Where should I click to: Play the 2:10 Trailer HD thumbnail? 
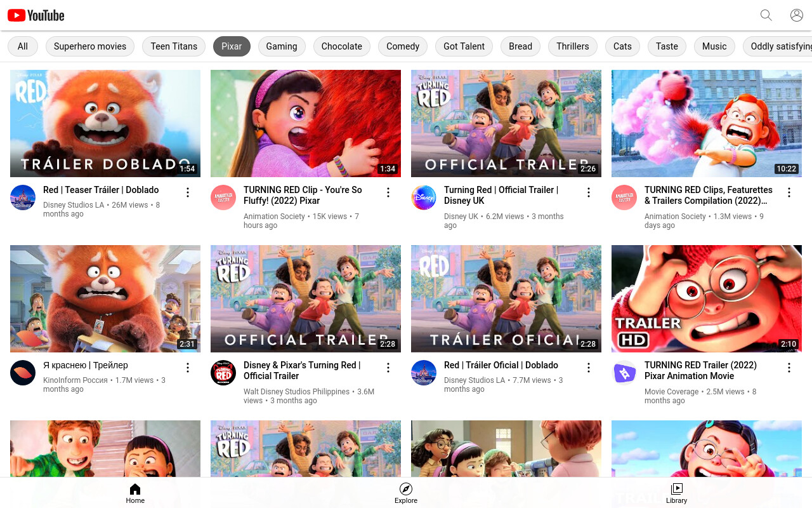click(x=707, y=298)
